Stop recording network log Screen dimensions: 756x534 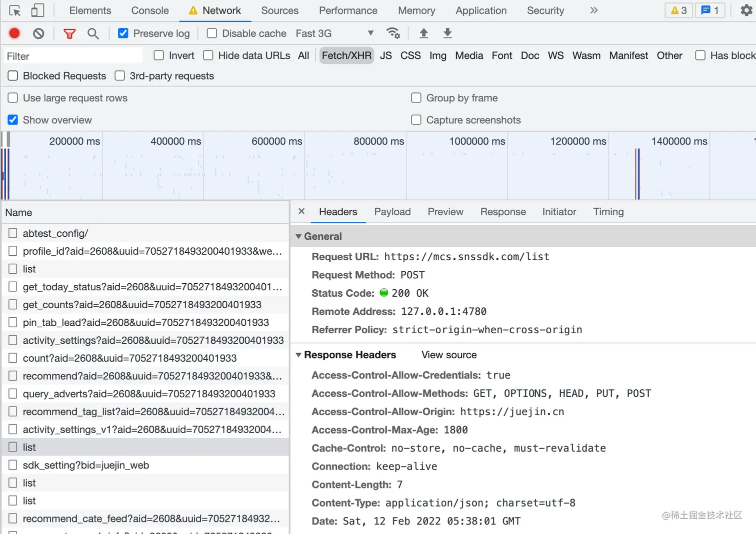14,33
